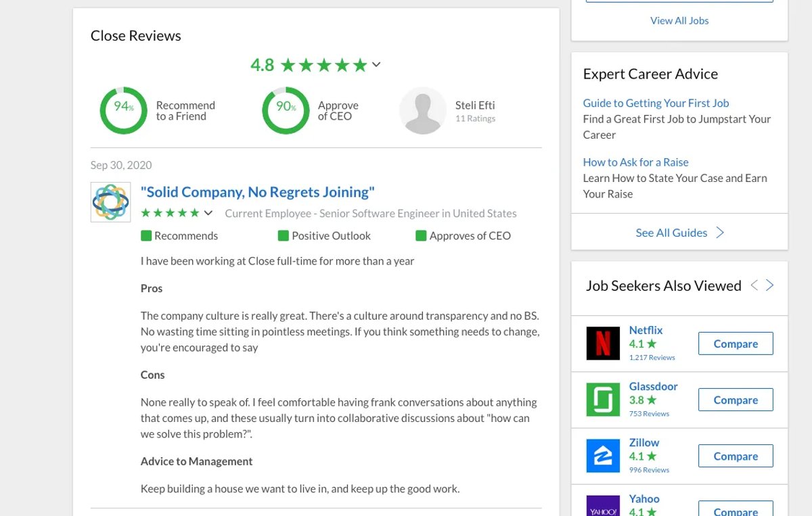Click the 90% Approve of CEO chart
The height and width of the screenshot is (516, 812).
[x=286, y=110]
